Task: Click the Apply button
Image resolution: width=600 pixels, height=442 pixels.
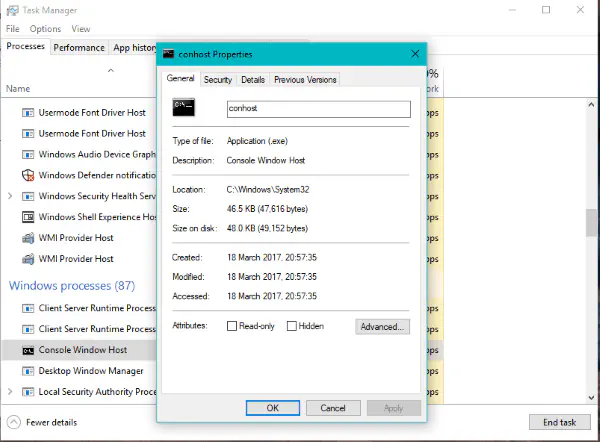Action: (394, 408)
